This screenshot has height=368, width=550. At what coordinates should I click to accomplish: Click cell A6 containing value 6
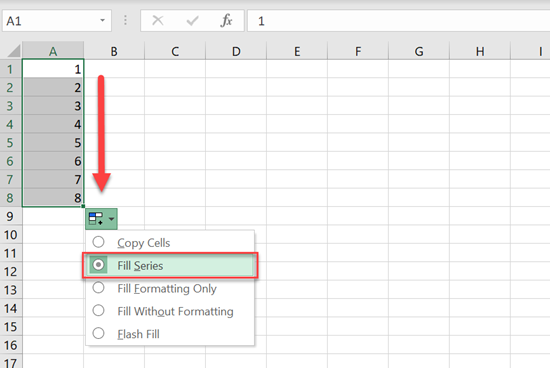(53, 161)
